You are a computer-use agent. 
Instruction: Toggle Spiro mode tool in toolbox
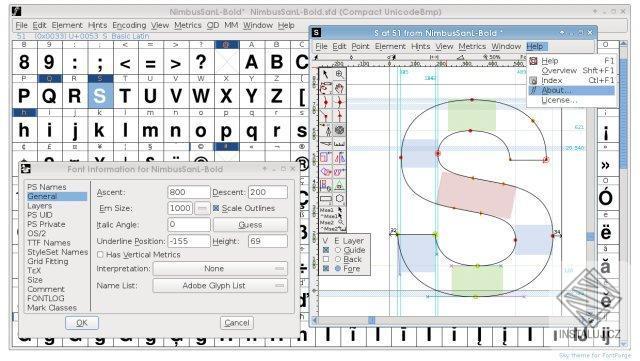click(x=339, y=130)
